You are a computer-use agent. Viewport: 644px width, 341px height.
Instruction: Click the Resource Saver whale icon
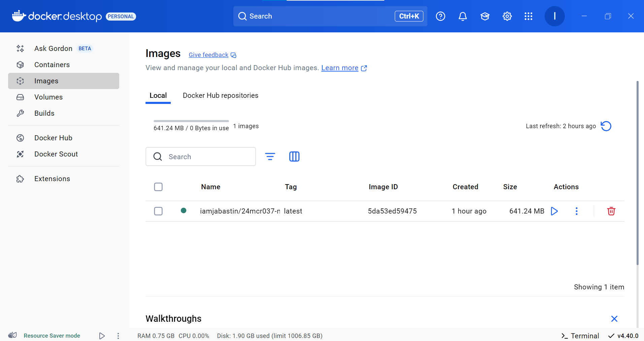tap(12, 335)
